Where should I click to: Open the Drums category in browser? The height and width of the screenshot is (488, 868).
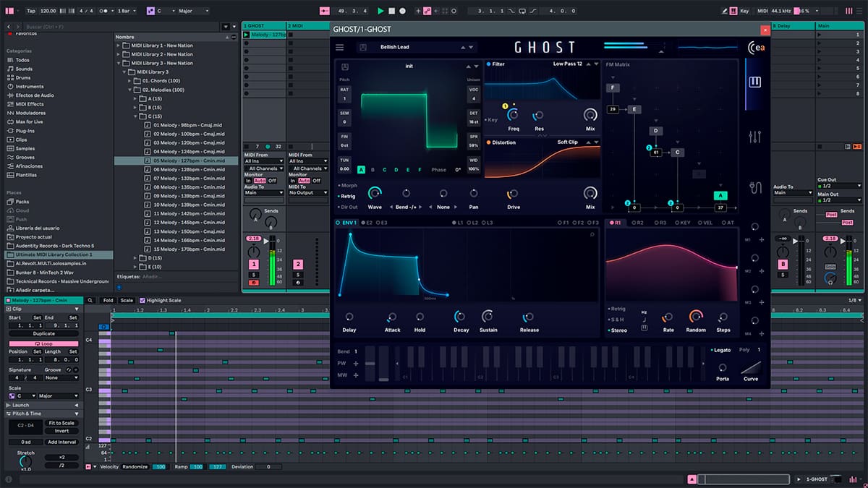pyautogui.click(x=23, y=77)
